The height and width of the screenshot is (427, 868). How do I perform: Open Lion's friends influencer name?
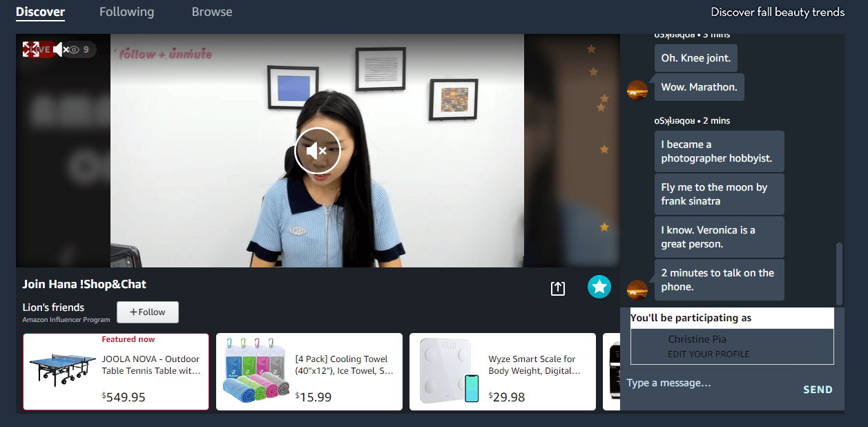click(53, 307)
